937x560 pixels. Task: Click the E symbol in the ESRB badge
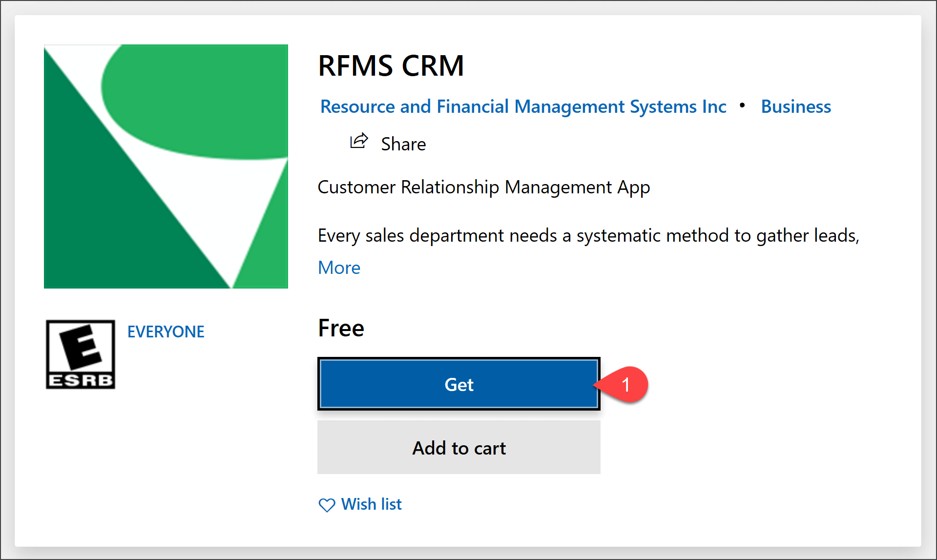pyautogui.click(x=80, y=347)
